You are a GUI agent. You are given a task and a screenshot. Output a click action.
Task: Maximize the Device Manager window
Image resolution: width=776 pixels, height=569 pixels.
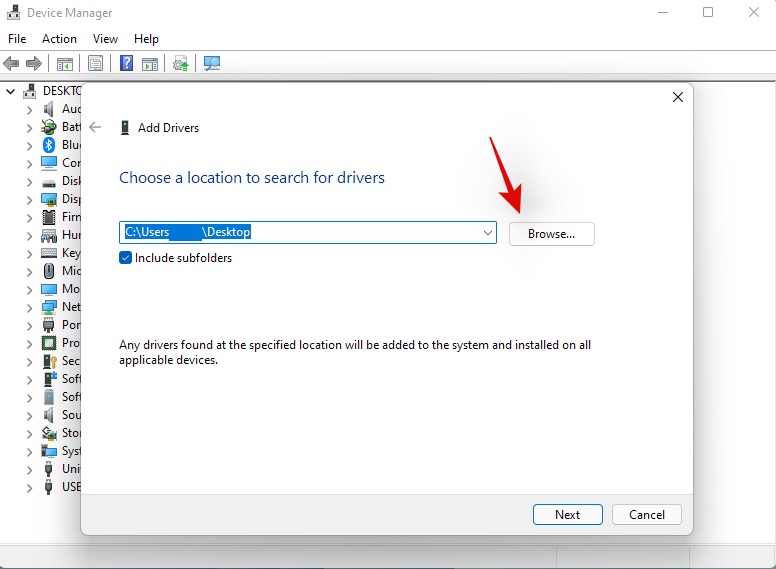(x=708, y=12)
